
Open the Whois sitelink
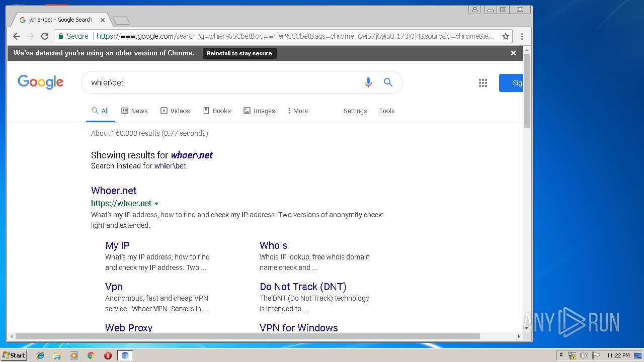point(273,245)
